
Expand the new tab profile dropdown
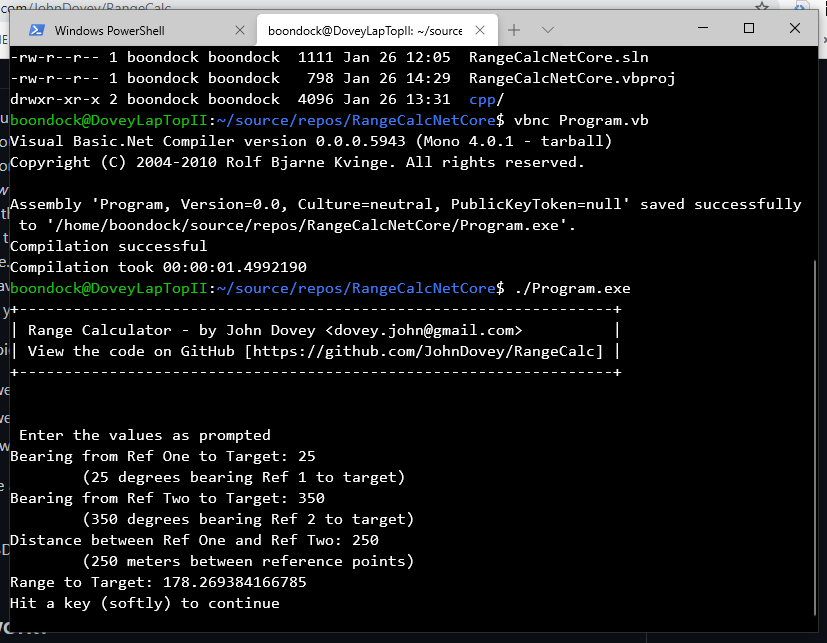point(548,30)
